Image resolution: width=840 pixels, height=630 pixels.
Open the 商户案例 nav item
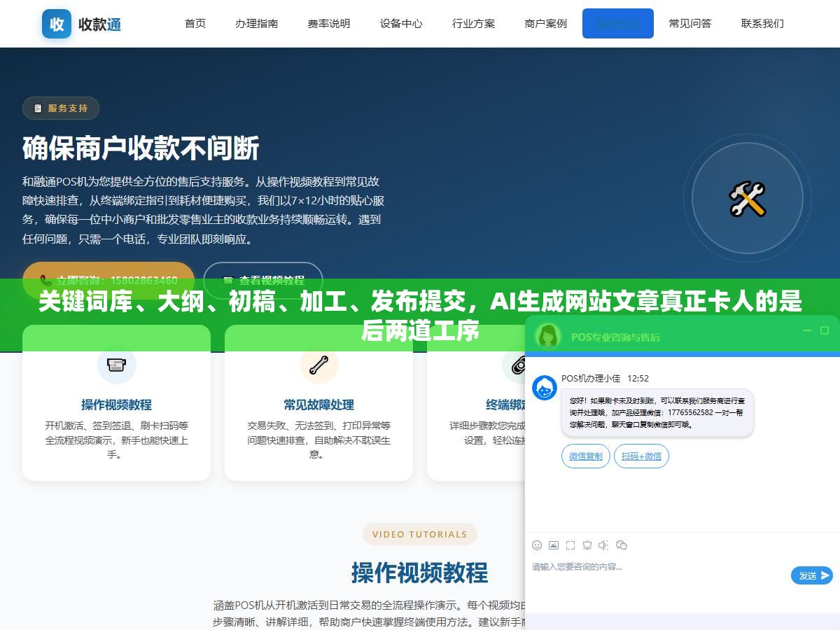[x=545, y=23]
